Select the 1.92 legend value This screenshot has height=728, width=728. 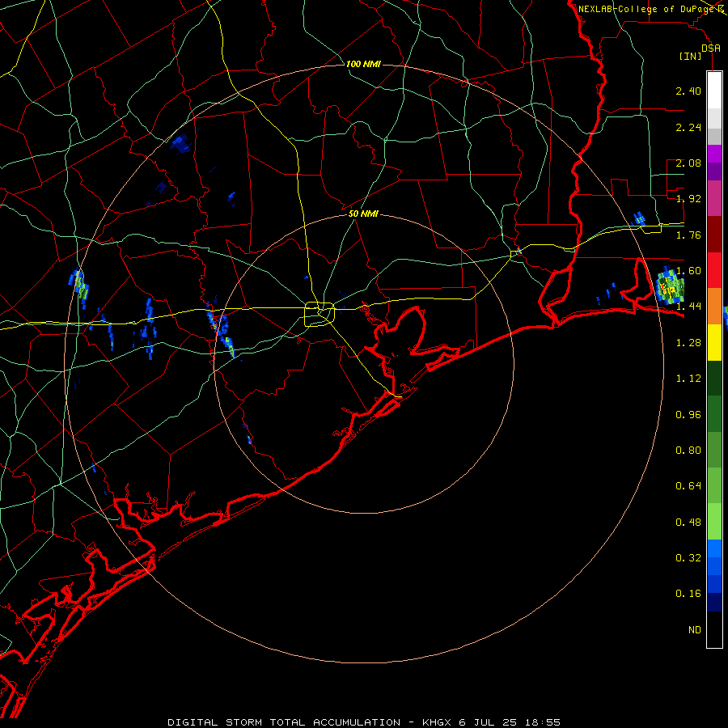(x=688, y=199)
